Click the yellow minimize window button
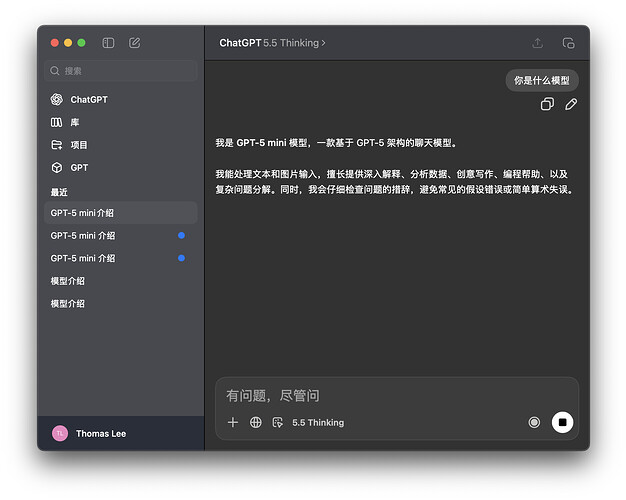The height and width of the screenshot is (500, 626). (68, 43)
